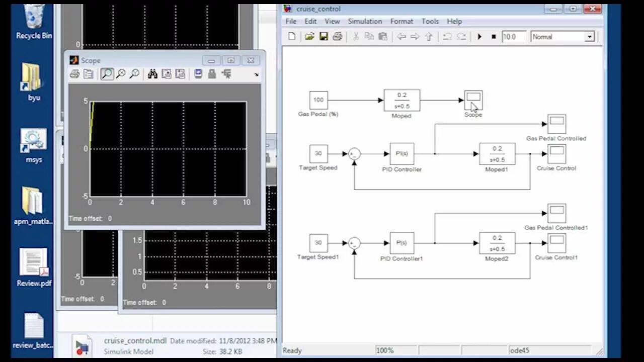Viewport: 644px width, 362px height.
Task: Open the Help menu
Action: tap(454, 21)
